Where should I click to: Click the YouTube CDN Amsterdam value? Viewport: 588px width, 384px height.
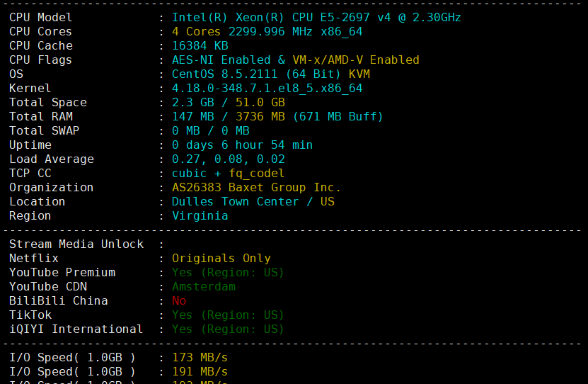(x=203, y=286)
